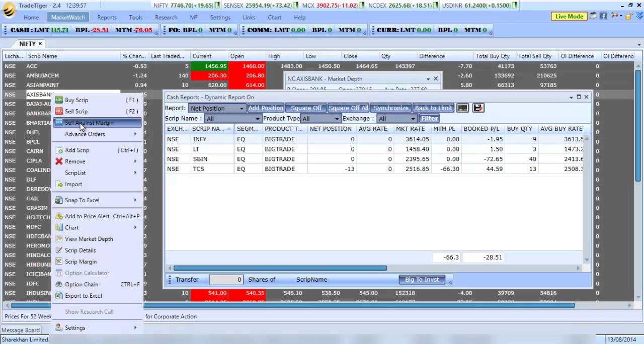Open Snap To Excel submenu
This screenshot has width=644, height=344.
click(x=98, y=200)
